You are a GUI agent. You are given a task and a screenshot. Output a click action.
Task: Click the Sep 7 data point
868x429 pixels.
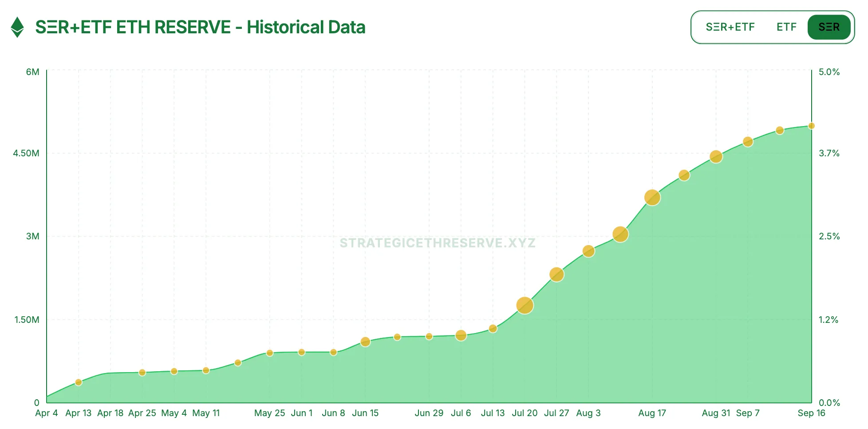coord(748,142)
